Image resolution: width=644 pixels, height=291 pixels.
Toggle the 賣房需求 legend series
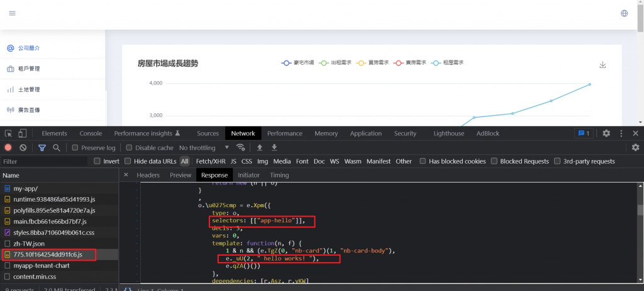[410, 62]
